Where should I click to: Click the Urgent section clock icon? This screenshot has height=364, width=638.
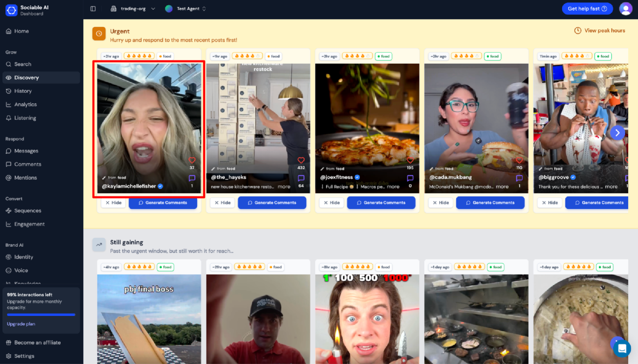point(99,34)
